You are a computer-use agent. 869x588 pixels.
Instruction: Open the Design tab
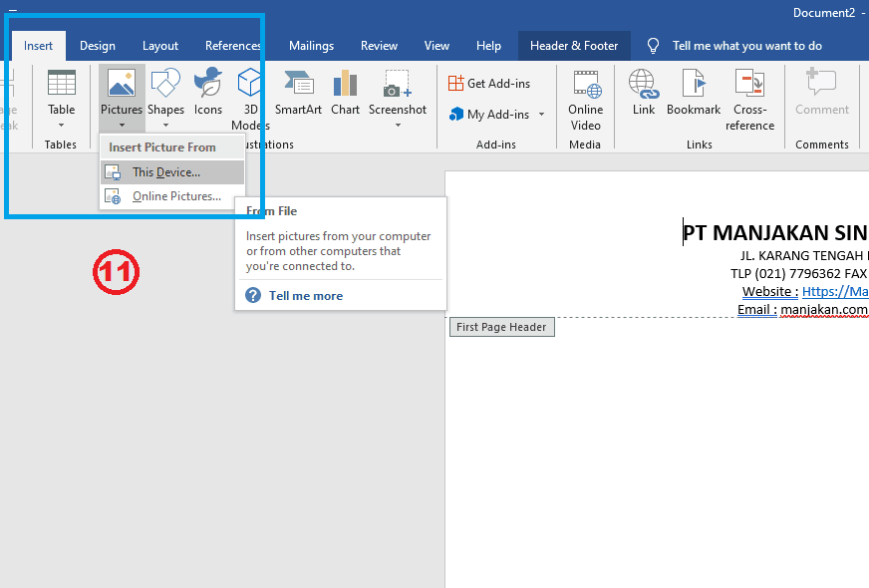pos(98,46)
